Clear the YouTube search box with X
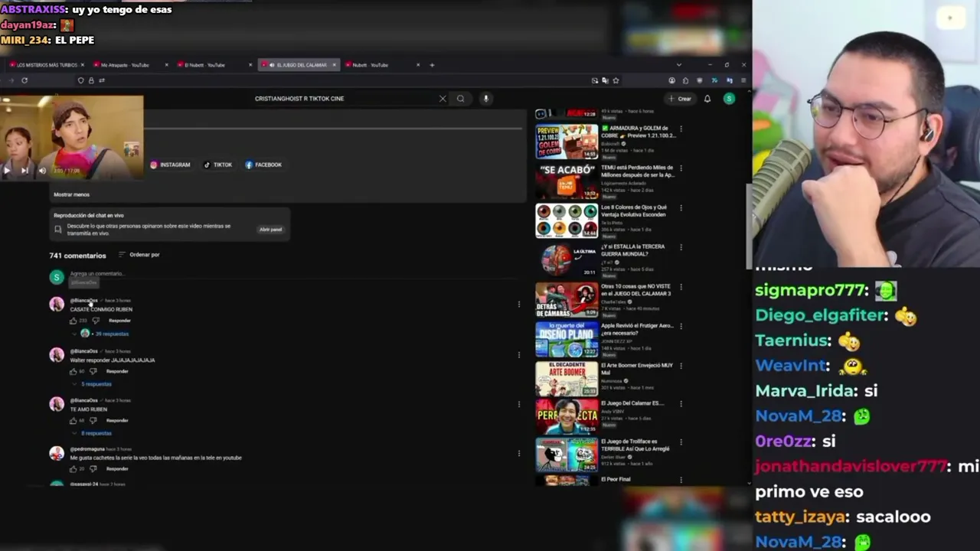This screenshot has height=551, width=980. click(x=443, y=99)
